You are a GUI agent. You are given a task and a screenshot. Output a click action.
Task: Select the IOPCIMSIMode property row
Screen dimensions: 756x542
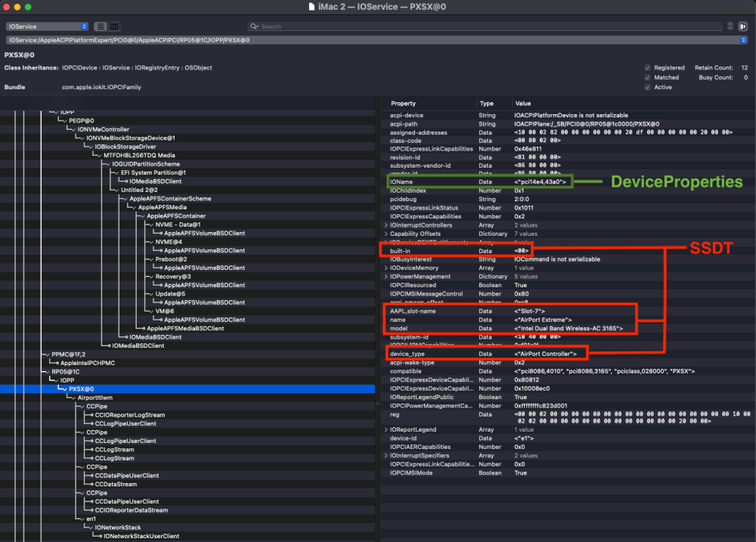point(569,473)
